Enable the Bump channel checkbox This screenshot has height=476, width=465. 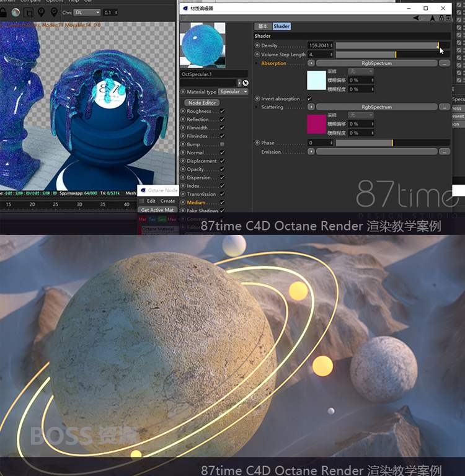(x=223, y=144)
